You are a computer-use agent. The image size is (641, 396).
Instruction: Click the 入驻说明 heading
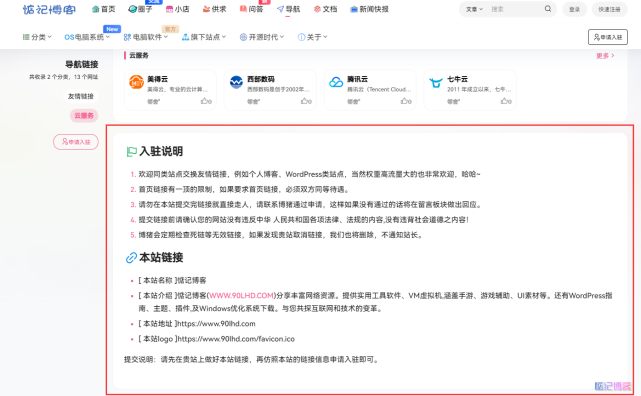pos(161,152)
